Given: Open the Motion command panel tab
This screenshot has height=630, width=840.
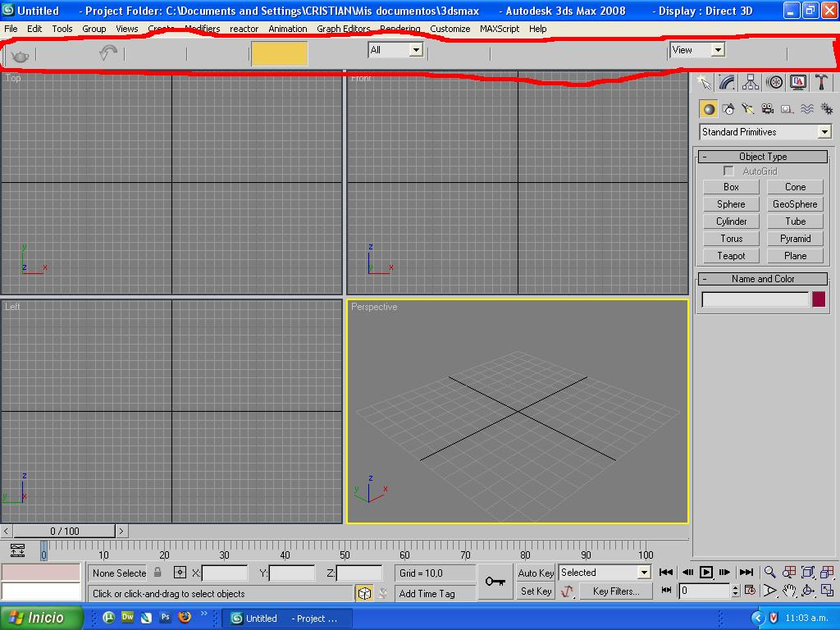Looking at the screenshot, I should coord(774,83).
